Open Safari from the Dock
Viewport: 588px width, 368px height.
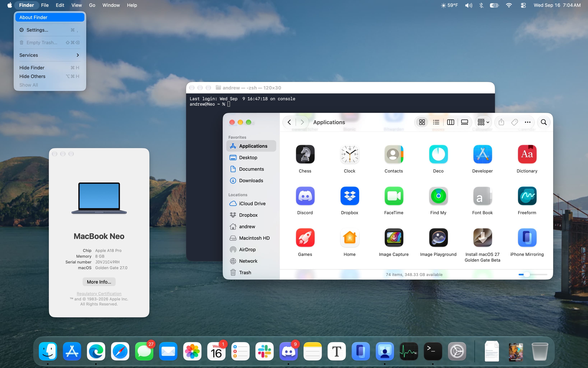[x=120, y=351]
